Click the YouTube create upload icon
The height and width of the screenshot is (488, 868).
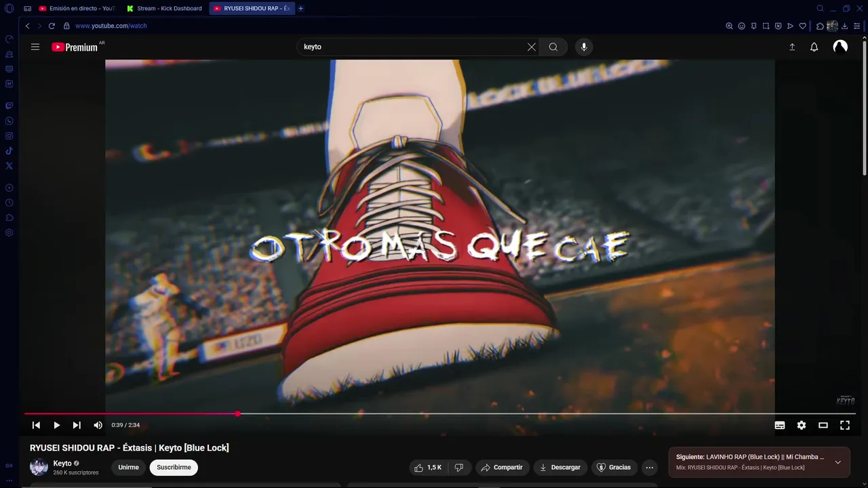coord(791,47)
